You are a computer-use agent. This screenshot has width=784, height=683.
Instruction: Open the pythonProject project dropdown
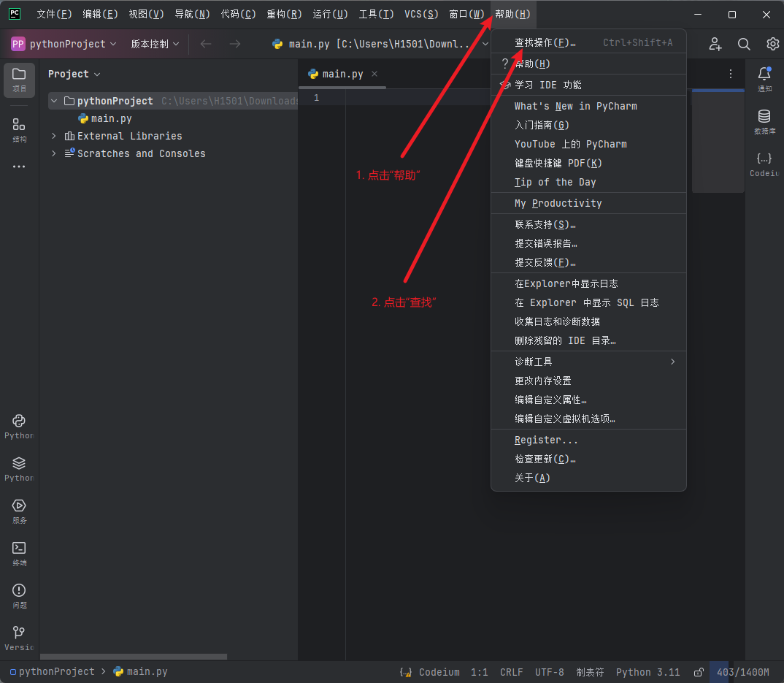[64, 44]
